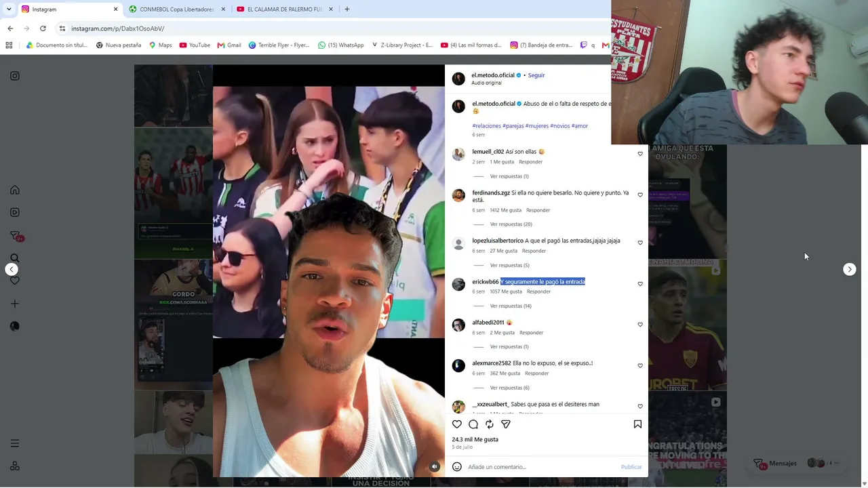
Task: Toggle the video mute speaker button
Action: (x=435, y=466)
